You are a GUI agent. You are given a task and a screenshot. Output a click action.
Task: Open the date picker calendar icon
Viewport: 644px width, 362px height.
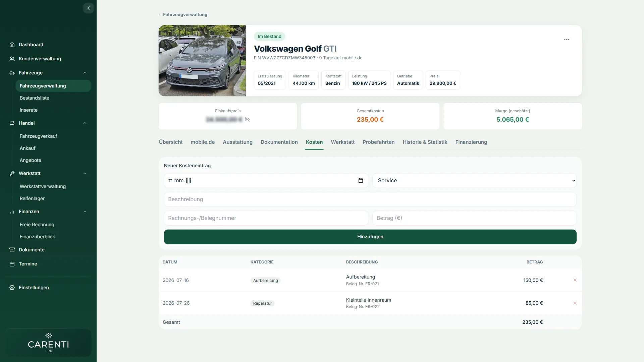pyautogui.click(x=361, y=181)
